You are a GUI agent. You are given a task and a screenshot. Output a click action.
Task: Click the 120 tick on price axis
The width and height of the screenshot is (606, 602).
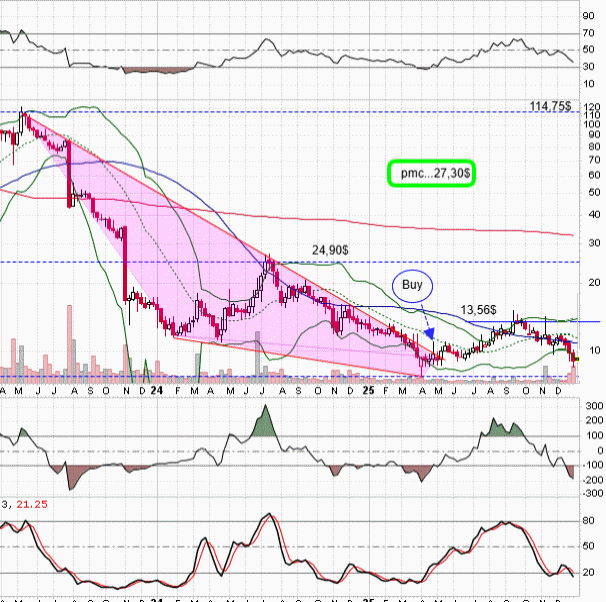(591, 107)
